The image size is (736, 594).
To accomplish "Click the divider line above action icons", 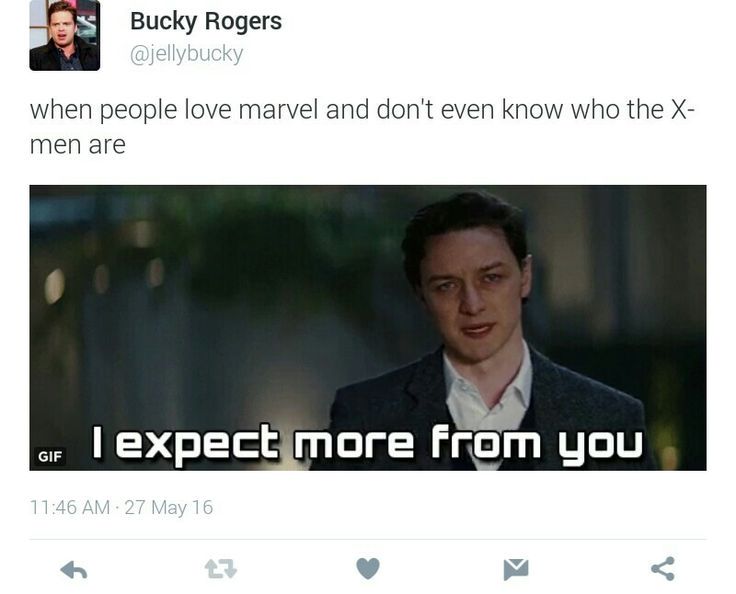I will click(x=368, y=540).
